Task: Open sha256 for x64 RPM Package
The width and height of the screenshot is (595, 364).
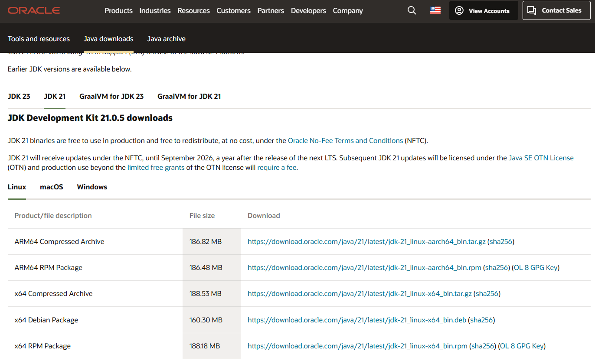Action: pyautogui.click(x=483, y=346)
